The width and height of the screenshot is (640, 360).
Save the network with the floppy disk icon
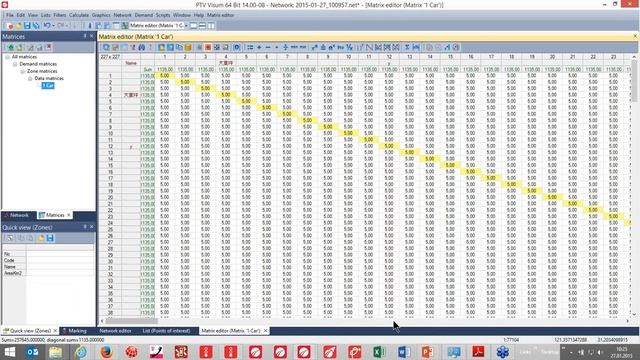pos(27,26)
